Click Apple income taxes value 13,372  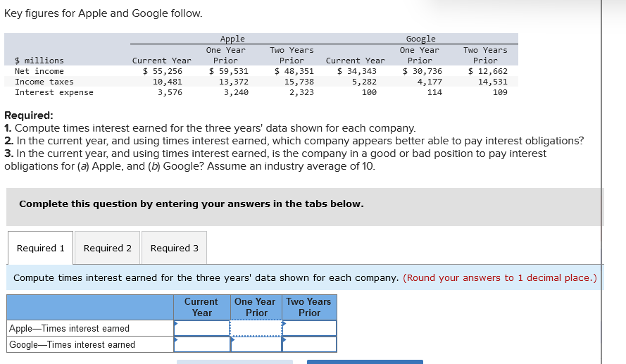[234, 82]
